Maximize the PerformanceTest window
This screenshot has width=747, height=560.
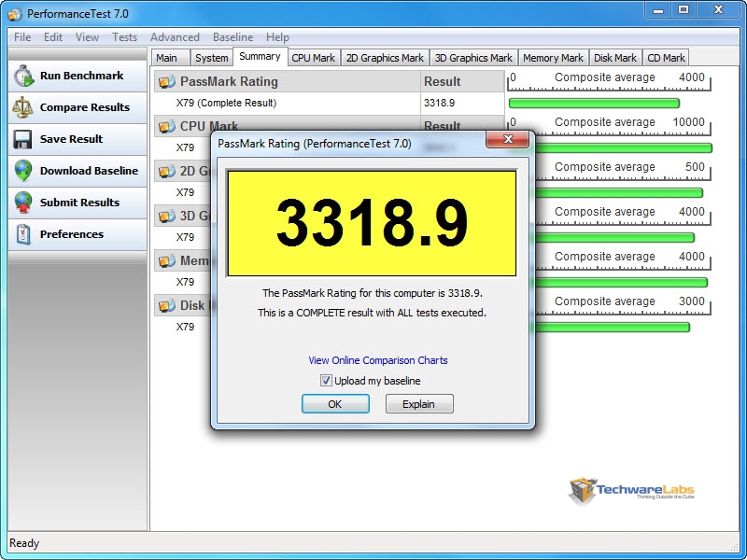tap(684, 9)
